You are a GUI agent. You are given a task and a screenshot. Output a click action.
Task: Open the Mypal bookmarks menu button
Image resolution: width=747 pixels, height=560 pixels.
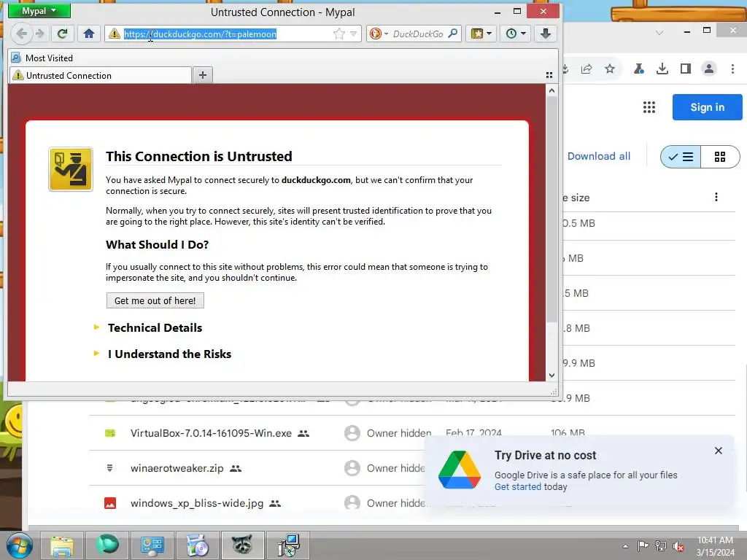point(481,34)
